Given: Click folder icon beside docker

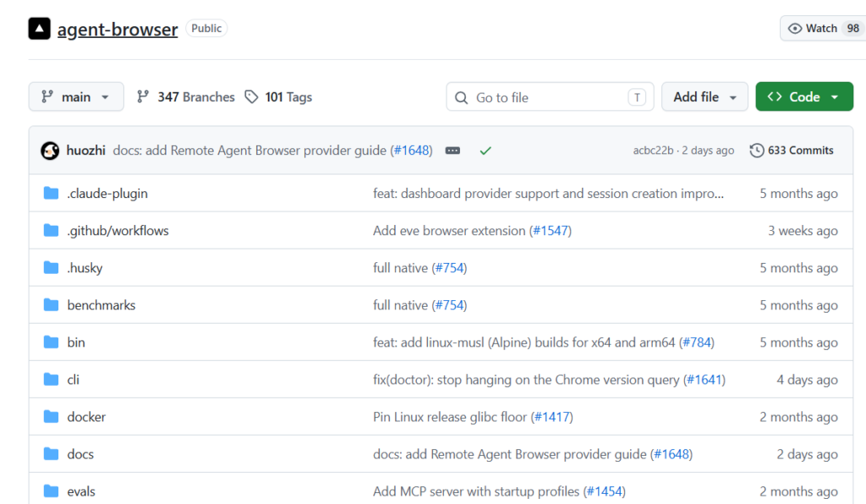Looking at the screenshot, I should point(52,416).
